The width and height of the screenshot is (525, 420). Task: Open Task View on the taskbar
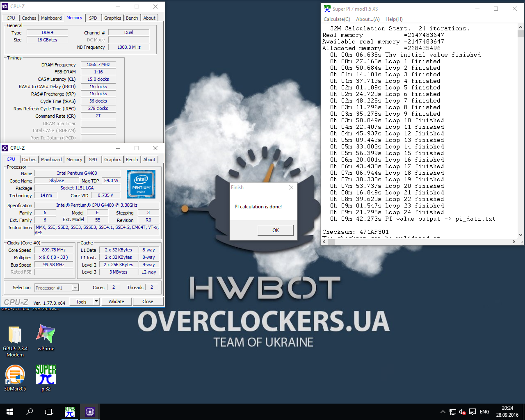point(49,412)
